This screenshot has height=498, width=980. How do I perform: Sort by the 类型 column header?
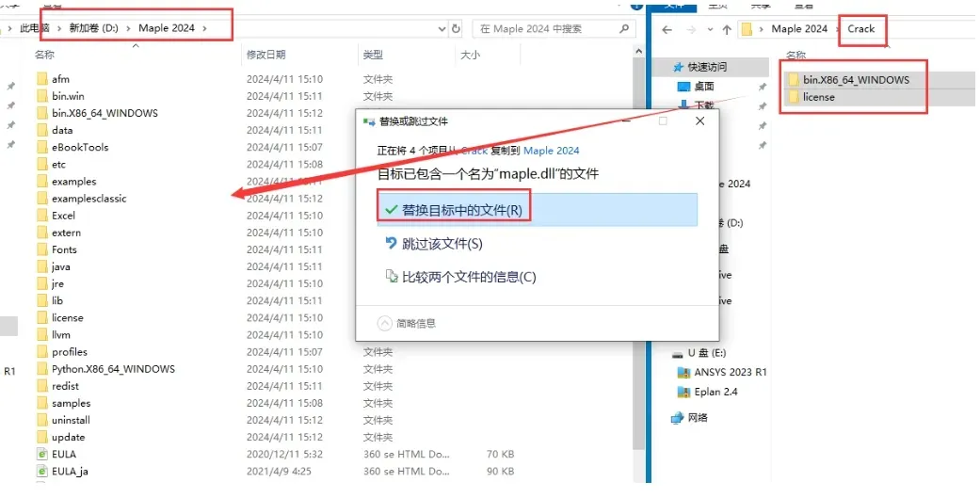coord(373,55)
